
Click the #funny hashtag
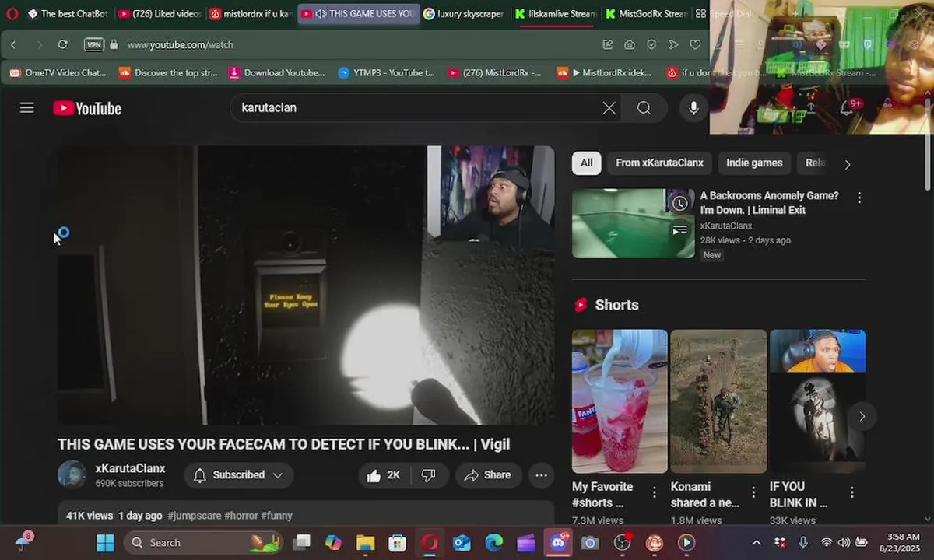pyautogui.click(x=276, y=516)
